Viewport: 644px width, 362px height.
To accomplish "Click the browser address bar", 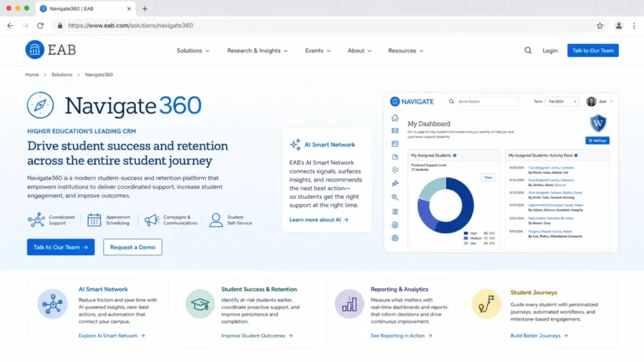I will point(328,25).
